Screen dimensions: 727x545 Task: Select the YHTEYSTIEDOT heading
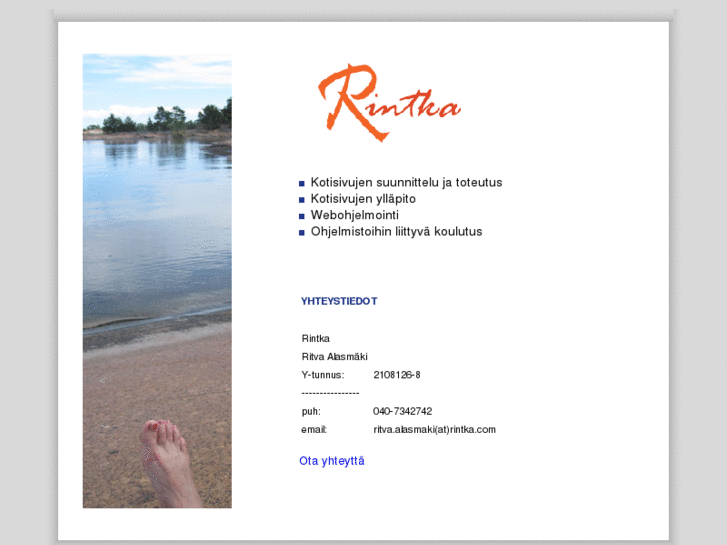[x=339, y=301]
